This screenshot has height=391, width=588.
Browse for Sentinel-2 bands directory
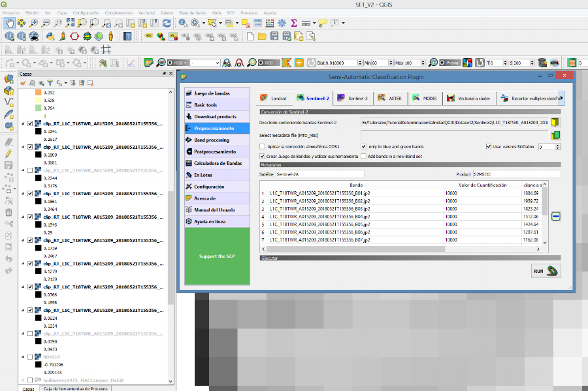coord(555,123)
